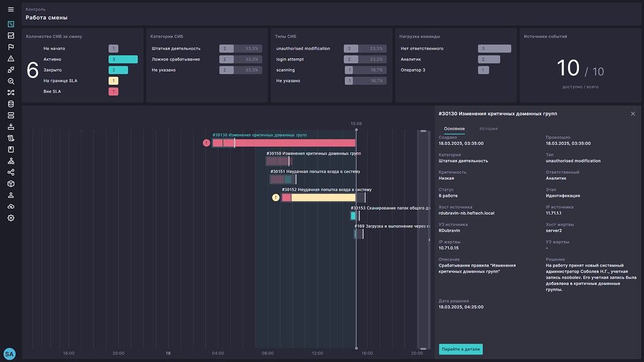The image size is (644, 362).
Task: Click the yellow warning icon beside incident #30152
Action: pyautogui.click(x=275, y=198)
